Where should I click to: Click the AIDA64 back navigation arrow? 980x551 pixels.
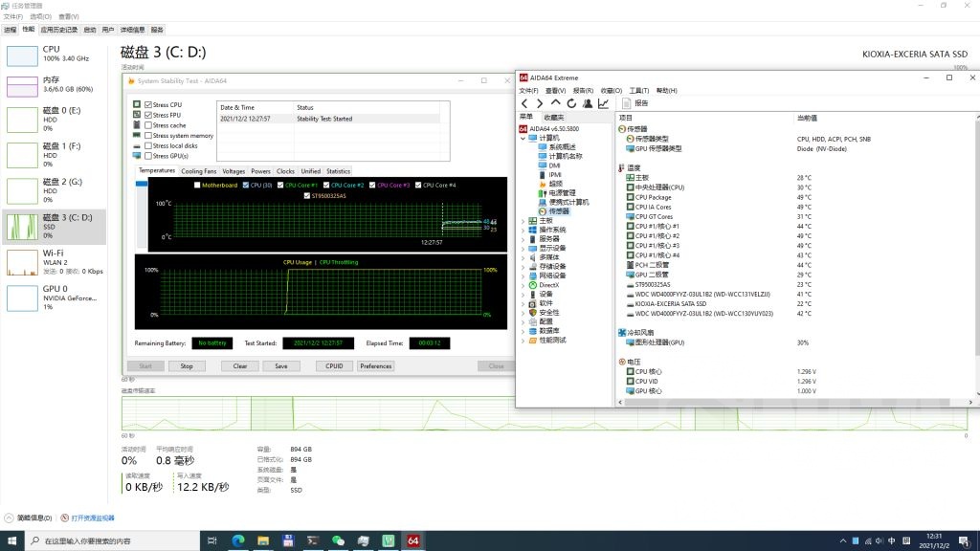[x=524, y=103]
